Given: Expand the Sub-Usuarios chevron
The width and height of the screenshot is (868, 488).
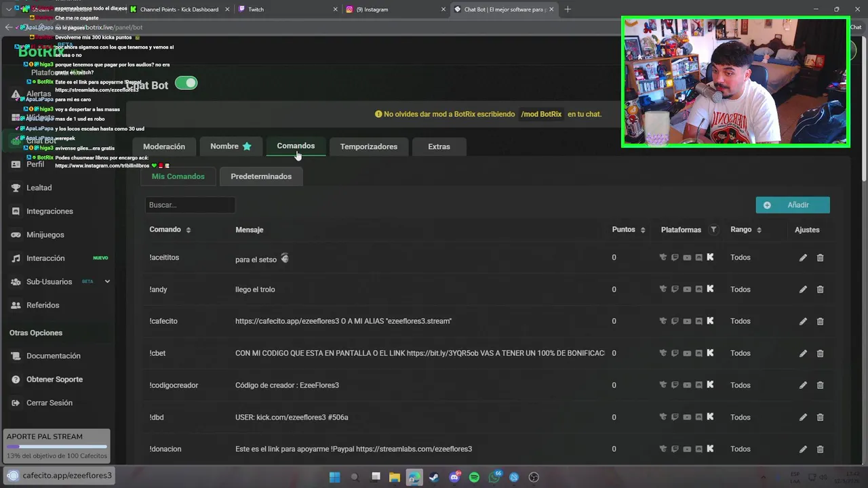Looking at the screenshot, I should [x=107, y=281].
